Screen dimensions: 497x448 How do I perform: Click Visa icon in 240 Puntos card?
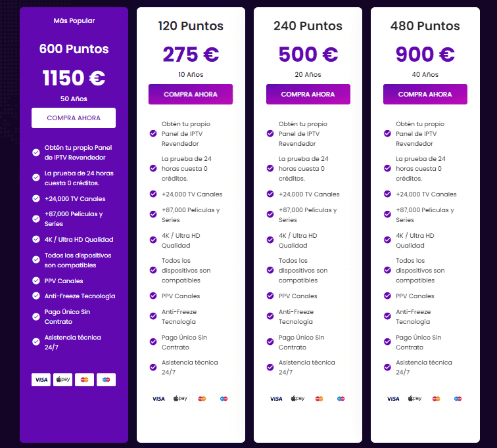point(276,399)
